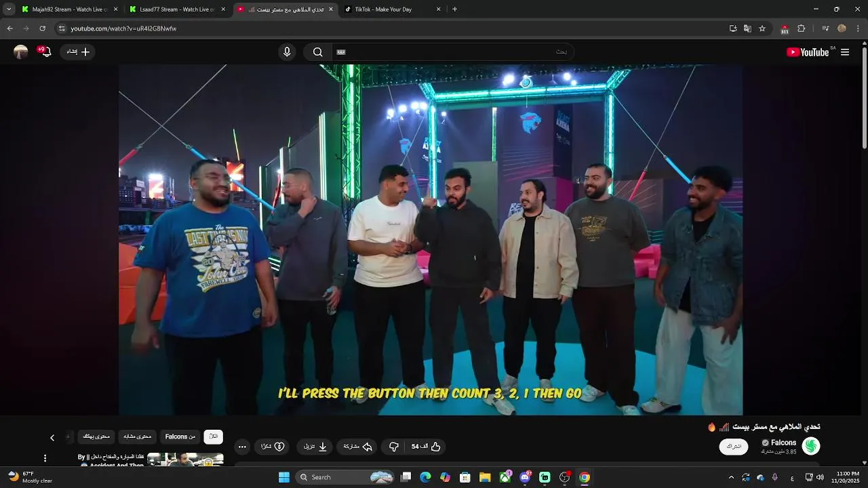Install app icon in address bar
Viewport: 868px width, 488px height.
(733, 28)
